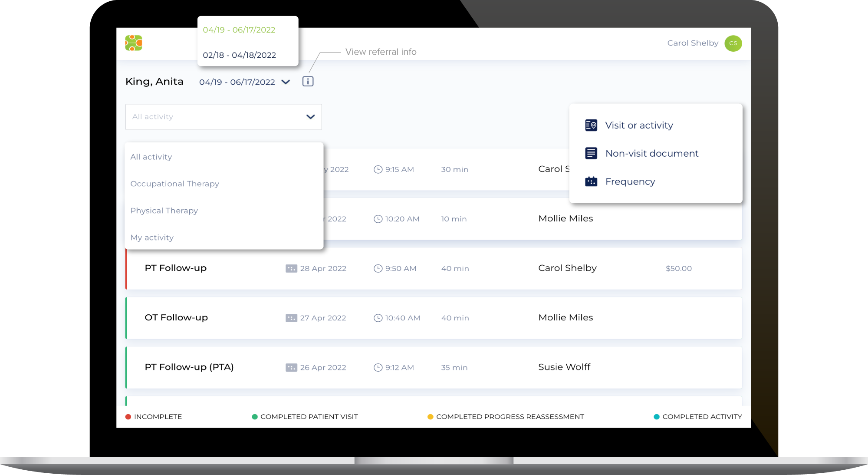Click the Non-visit document icon
This screenshot has height=475, width=868.
pyautogui.click(x=591, y=153)
